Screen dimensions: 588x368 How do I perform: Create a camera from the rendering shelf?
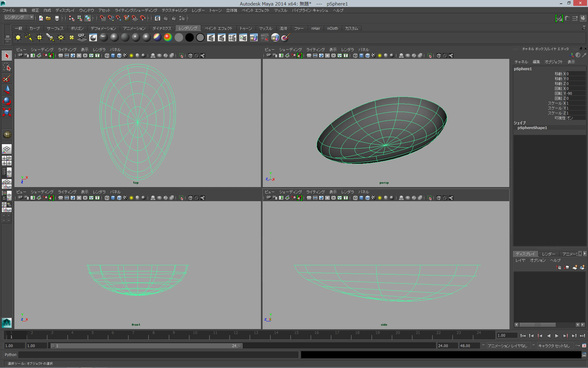click(82, 37)
